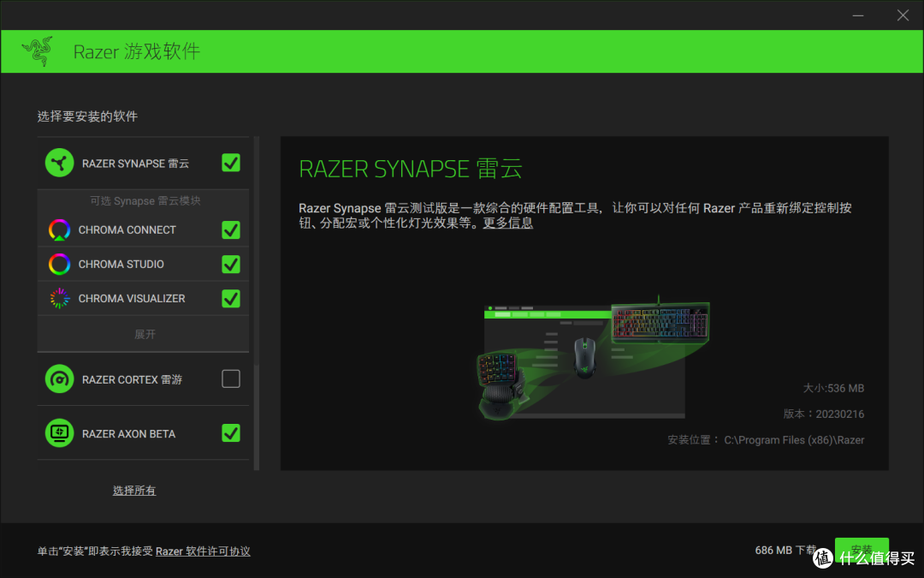Uncheck the Chroma Visualizer checkbox
This screenshot has height=578, width=924.
point(231,299)
